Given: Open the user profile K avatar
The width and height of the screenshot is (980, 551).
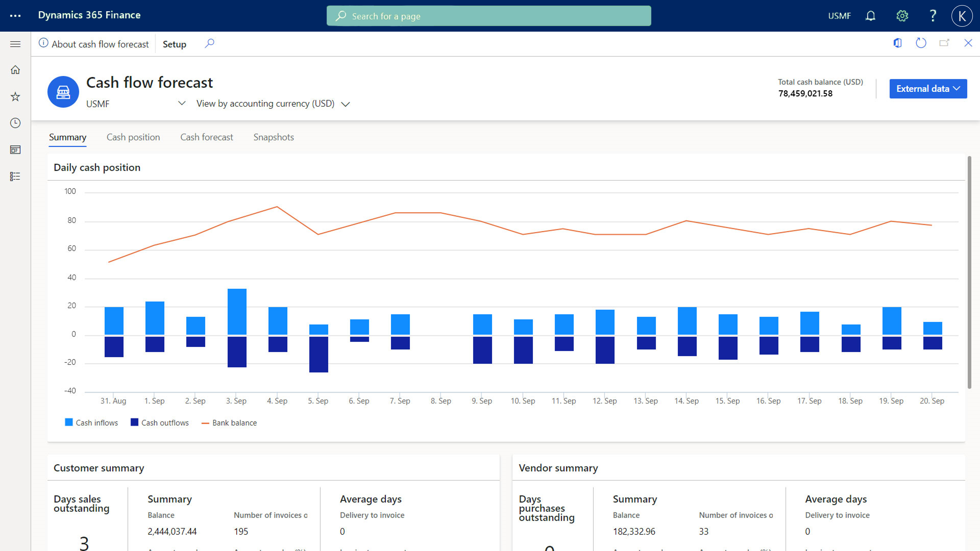Looking at the screenshot, I should pos(962,16).
